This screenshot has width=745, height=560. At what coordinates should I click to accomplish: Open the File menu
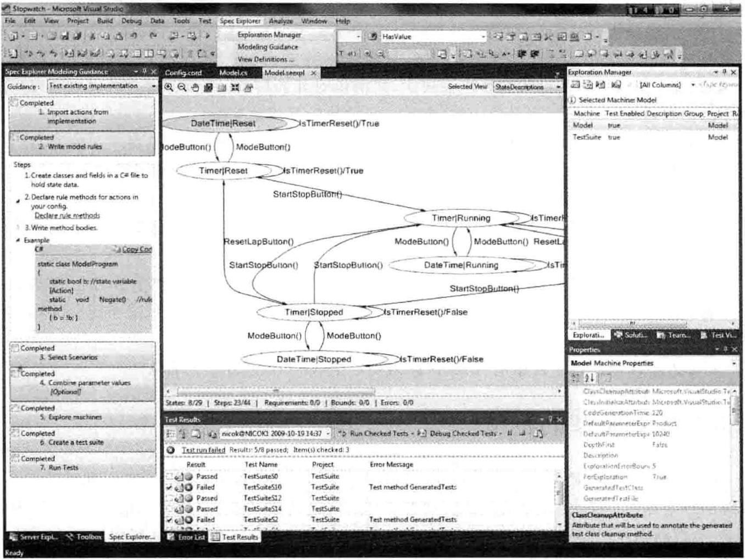[10, 21]
